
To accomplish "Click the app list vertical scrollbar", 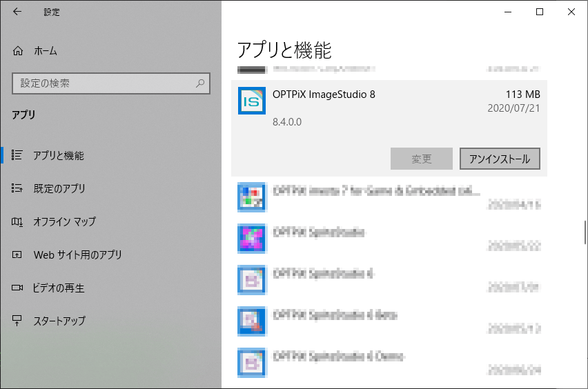I will (585, 232).
